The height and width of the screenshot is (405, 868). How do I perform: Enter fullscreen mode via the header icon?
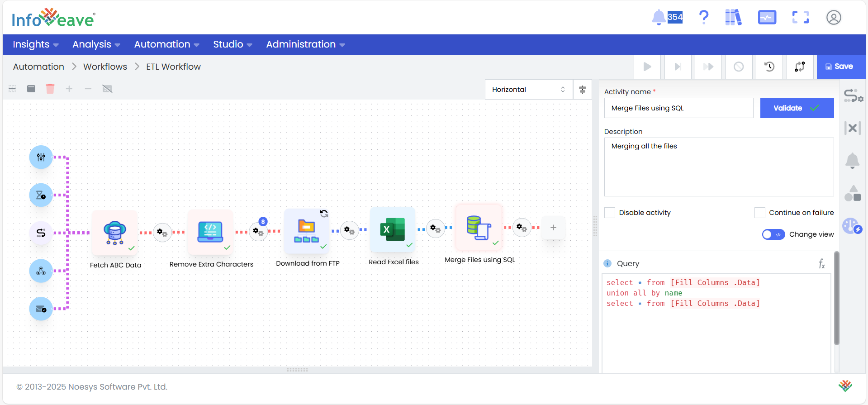click(800, 18)
